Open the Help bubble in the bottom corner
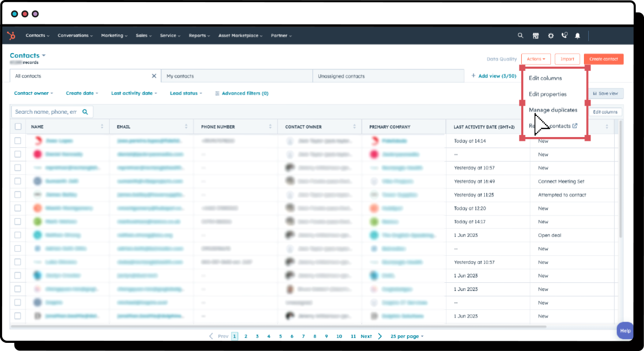 (625, 330)
